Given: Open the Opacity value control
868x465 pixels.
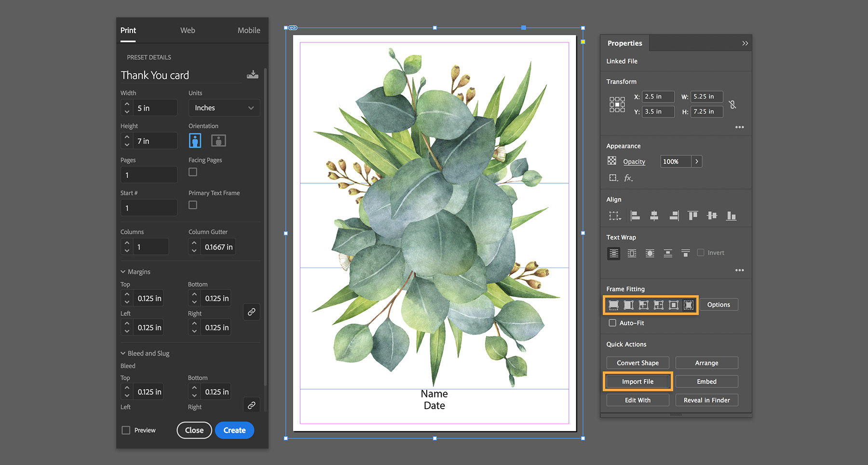Looking at the screenshot, I should (681, 161).
